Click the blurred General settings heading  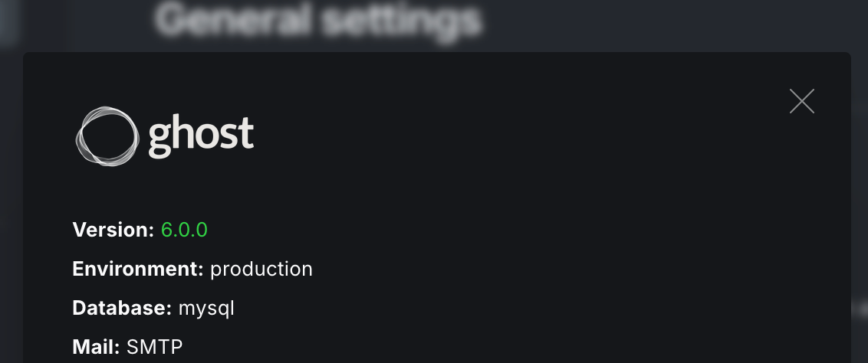click(x=317, y=21)
